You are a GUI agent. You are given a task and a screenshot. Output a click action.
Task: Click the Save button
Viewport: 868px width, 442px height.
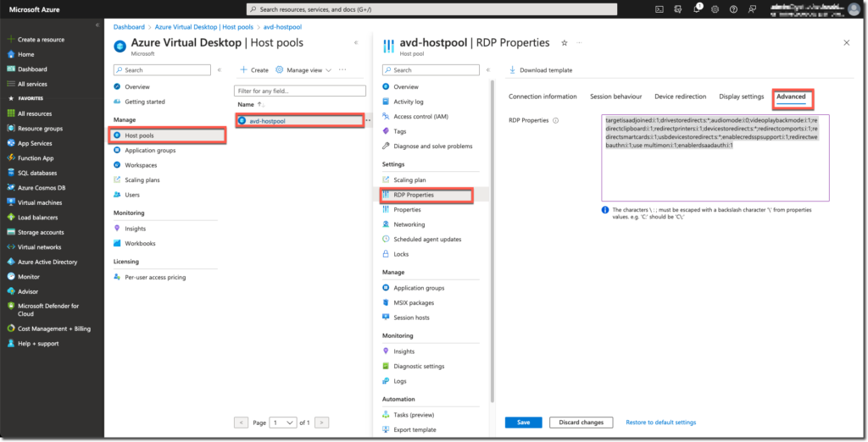click(x=523, y=422)
